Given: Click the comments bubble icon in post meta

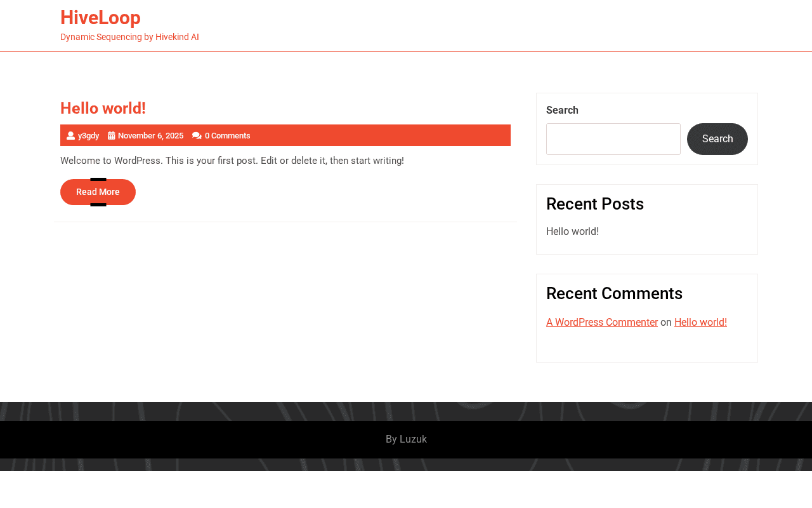Looking at the screenshot, I should tap(197, 136).
